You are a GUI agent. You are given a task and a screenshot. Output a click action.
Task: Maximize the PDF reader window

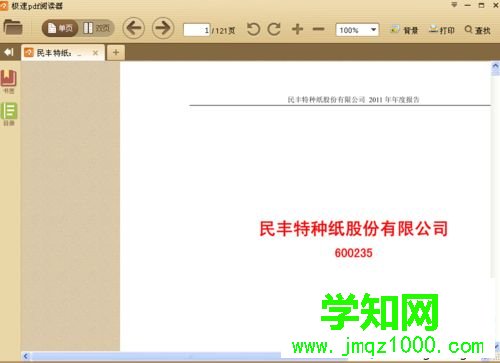point(481,5)
